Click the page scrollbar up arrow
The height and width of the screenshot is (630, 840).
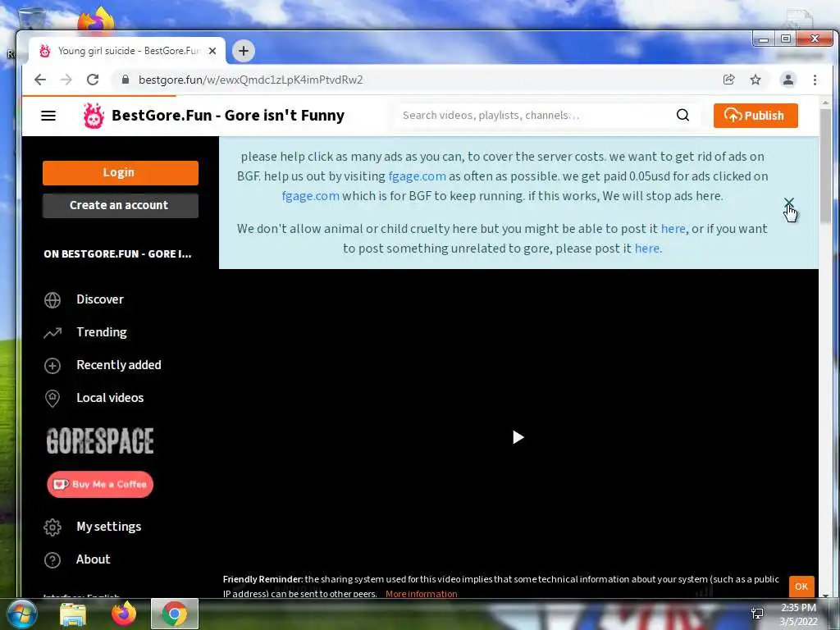point(825,103)
